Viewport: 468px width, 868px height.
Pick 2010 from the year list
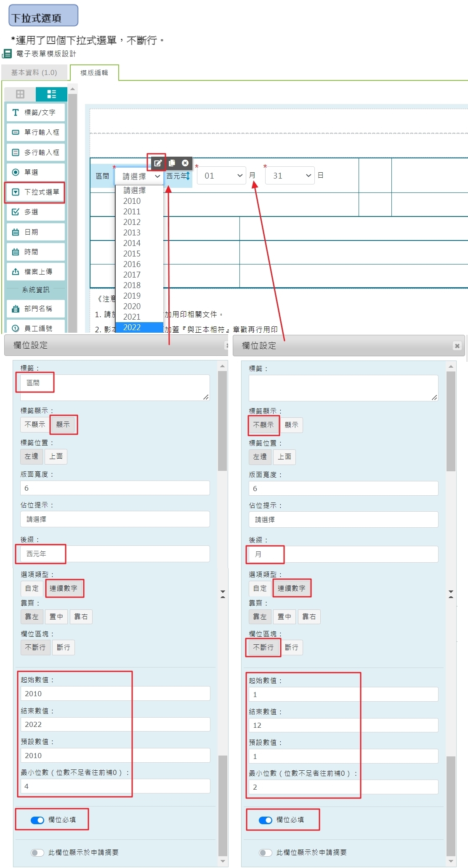coord(139,201)
